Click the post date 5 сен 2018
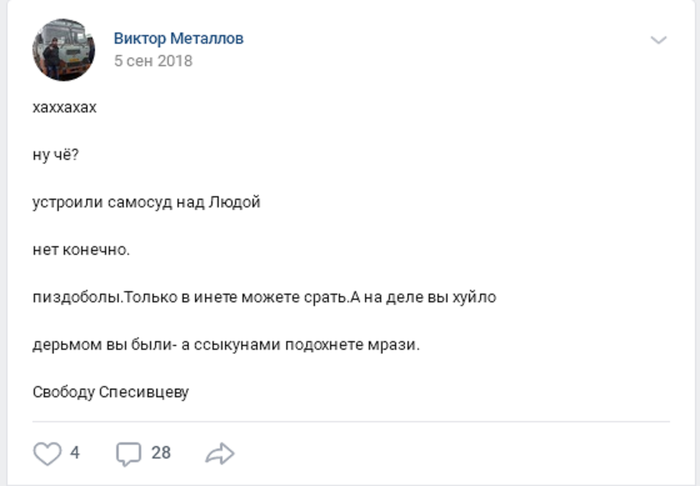Viewport: 700px width, 486px height. (153, 61)
